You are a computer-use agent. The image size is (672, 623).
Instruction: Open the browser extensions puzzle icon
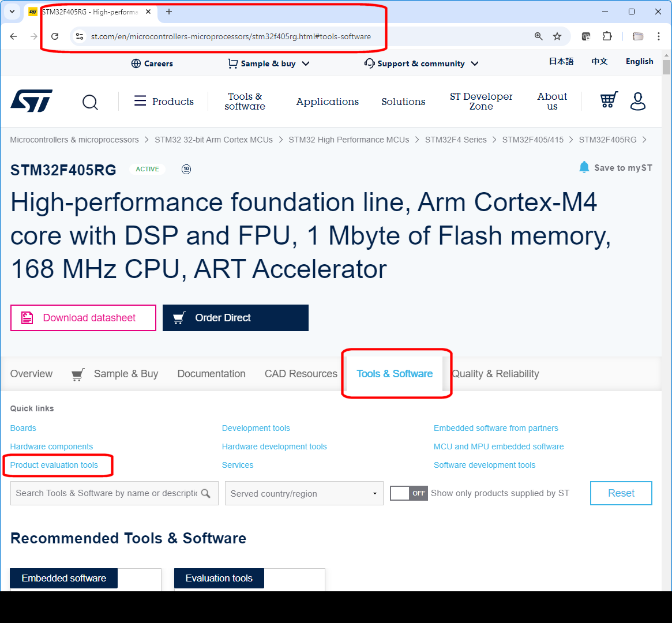[607, 36]
